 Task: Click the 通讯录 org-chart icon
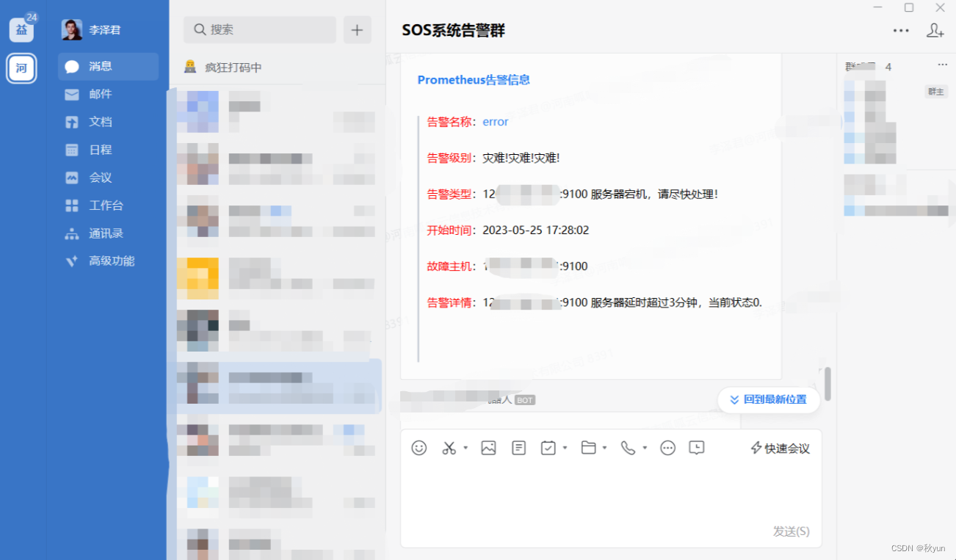(x=72, y=233)
